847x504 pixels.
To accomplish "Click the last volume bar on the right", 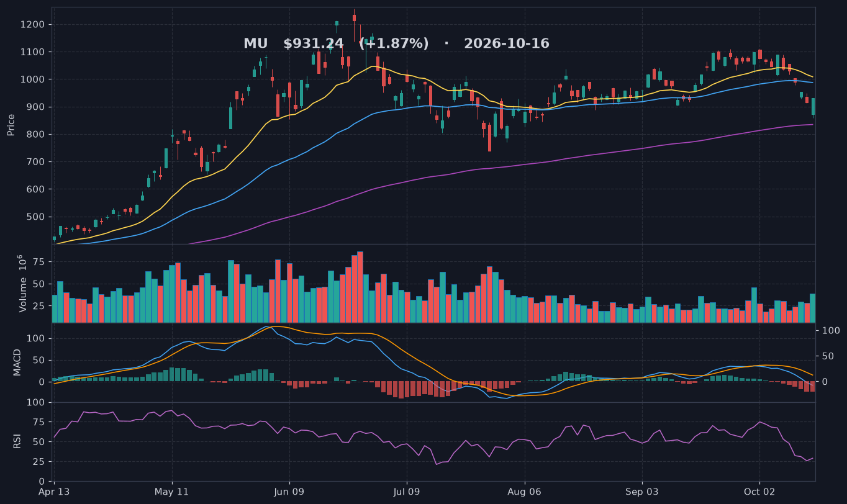I will pos(813,308).
